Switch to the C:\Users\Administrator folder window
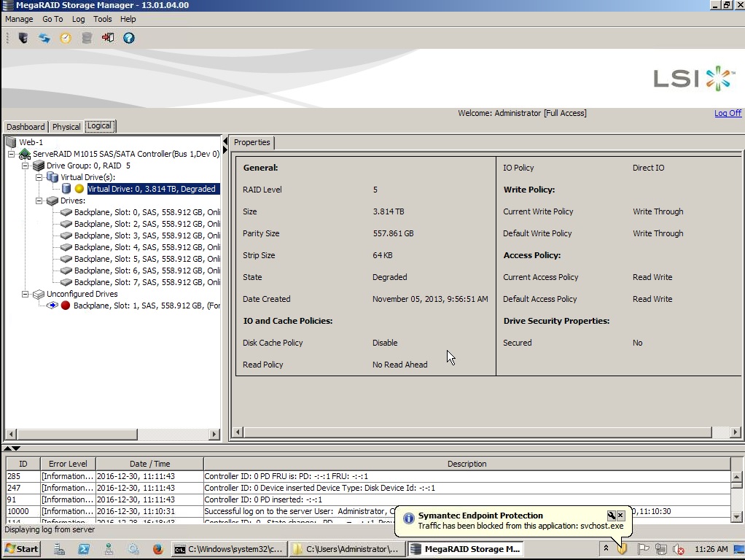Image resolution: width=745 pixels, height=560 pixels. tap(346, 549)
